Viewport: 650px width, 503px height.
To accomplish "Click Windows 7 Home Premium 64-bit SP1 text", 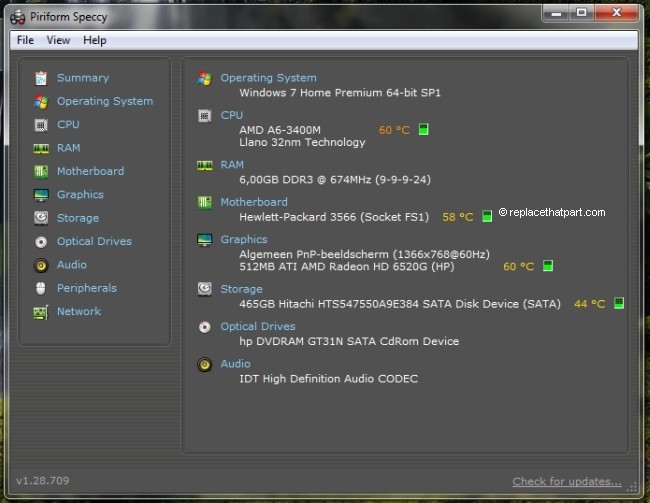I will coord(340,93).
